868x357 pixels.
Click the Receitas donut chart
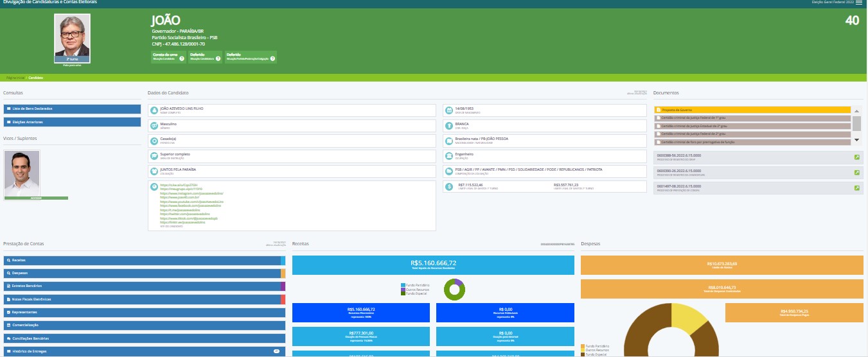coord(454,290)
